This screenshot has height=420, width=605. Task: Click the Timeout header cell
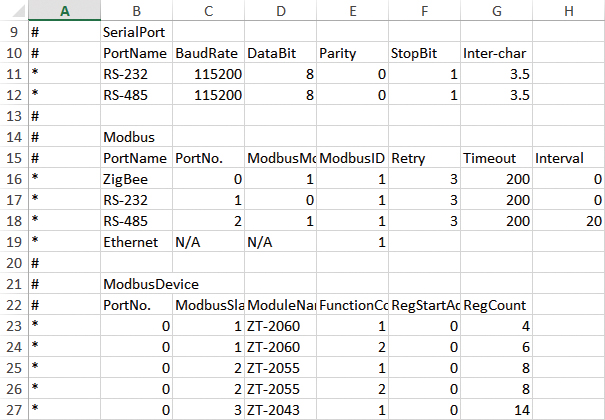[496, 158]
